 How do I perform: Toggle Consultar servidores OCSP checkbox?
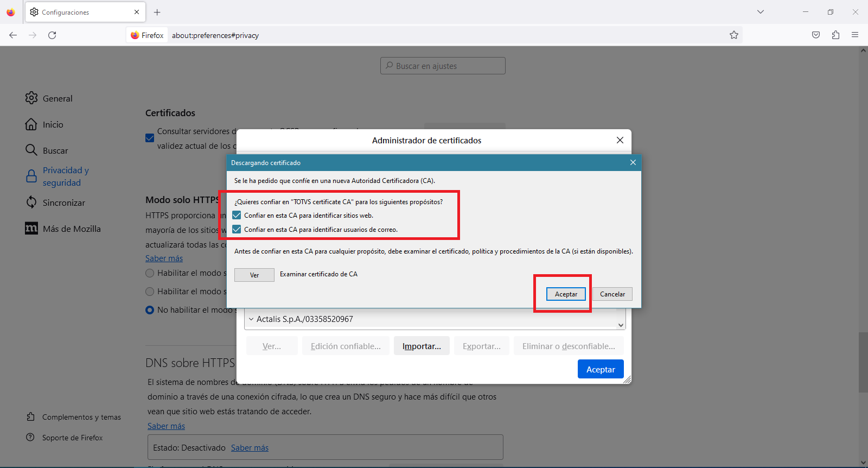click(150, 138)
